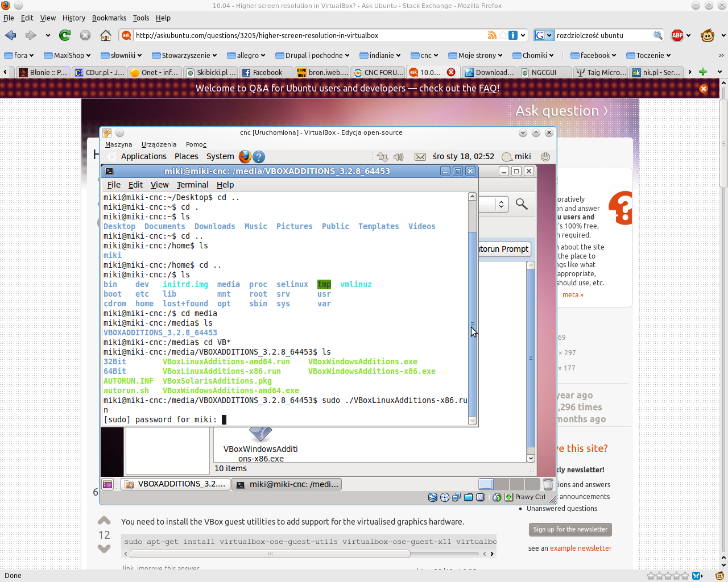This screenshot has width=728, height=582.
Task: Switch to Facebook browser tab
Action: [266, 72]
